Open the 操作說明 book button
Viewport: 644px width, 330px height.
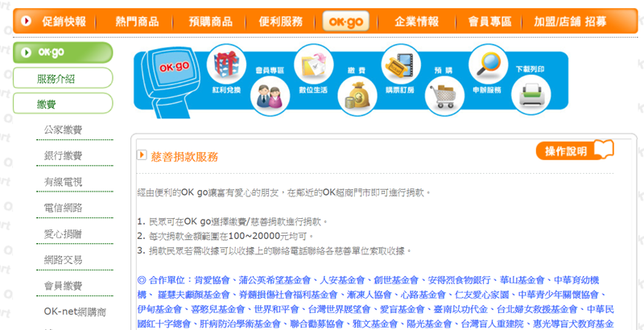575,151
